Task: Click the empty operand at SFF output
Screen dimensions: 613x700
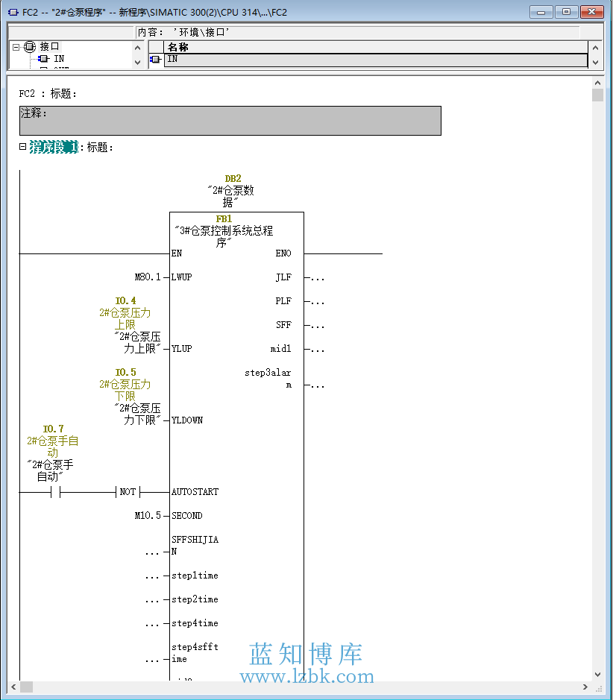Action: coord(318,327)
